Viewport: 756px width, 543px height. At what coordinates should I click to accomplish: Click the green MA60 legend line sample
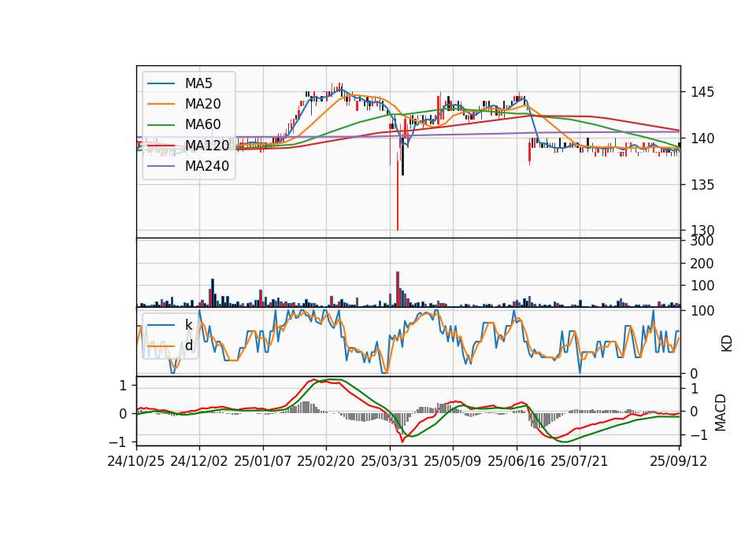(x=161, y=125)
